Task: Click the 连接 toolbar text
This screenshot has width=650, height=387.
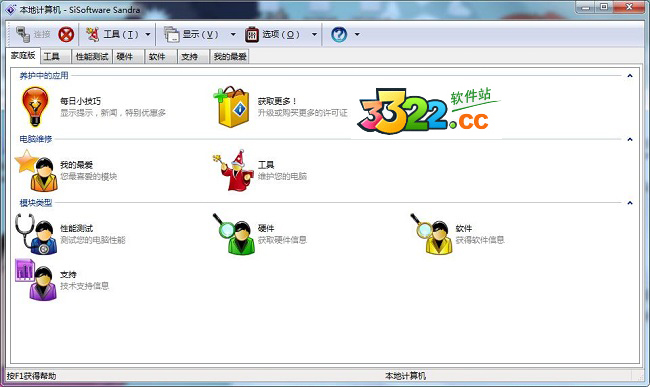Action: (42, 34)
